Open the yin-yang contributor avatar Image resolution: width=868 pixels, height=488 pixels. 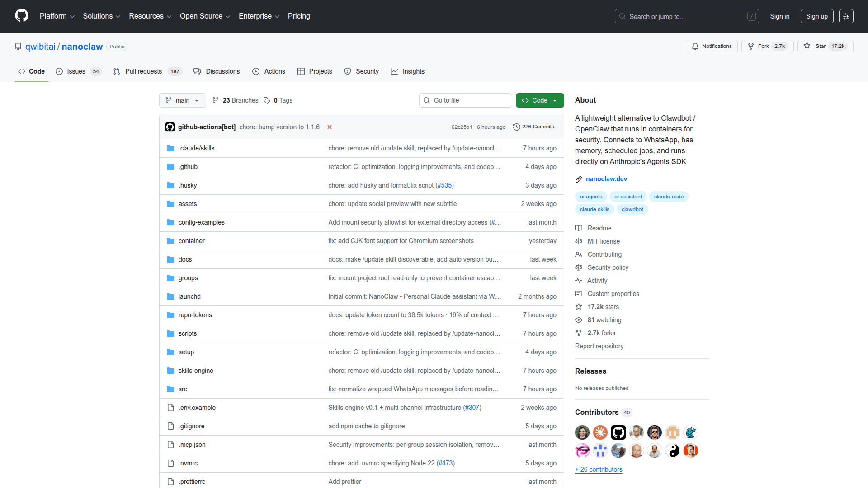point(673,450)
